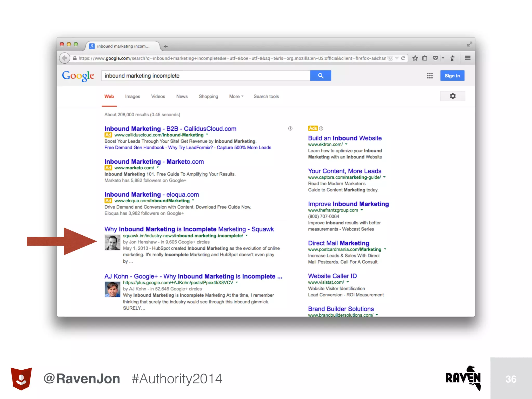
Task: Click the browser back arrow button
Action: pyautogui.click(x=65, y=58)
